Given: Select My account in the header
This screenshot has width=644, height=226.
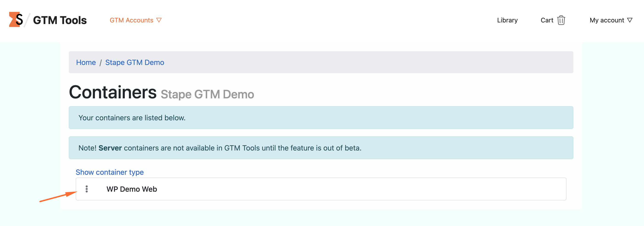Looking at the screenshot, I should tap(607, 20).
